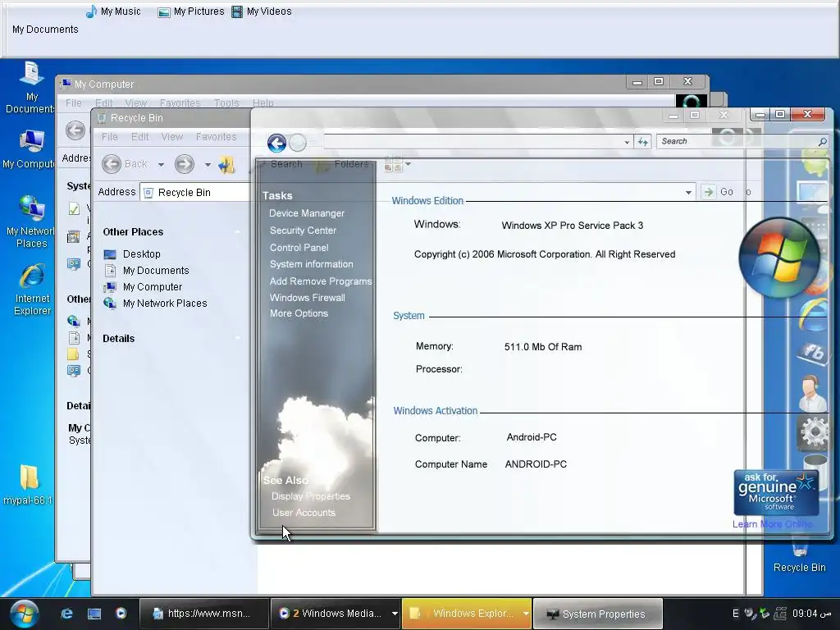Image resolution: width=840 pixels, height=630 pixels.
Task: Click language indicator E in system tray
Action: 736,614
